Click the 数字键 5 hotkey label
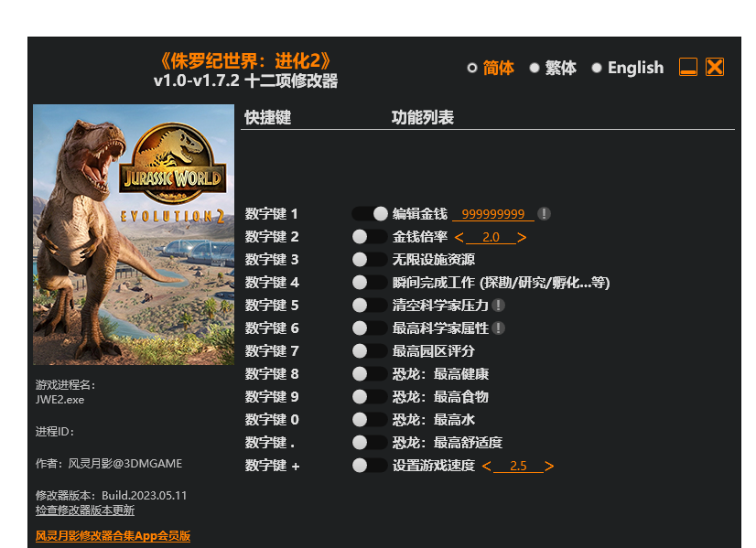The image size is (756, 548). point(272,305)
